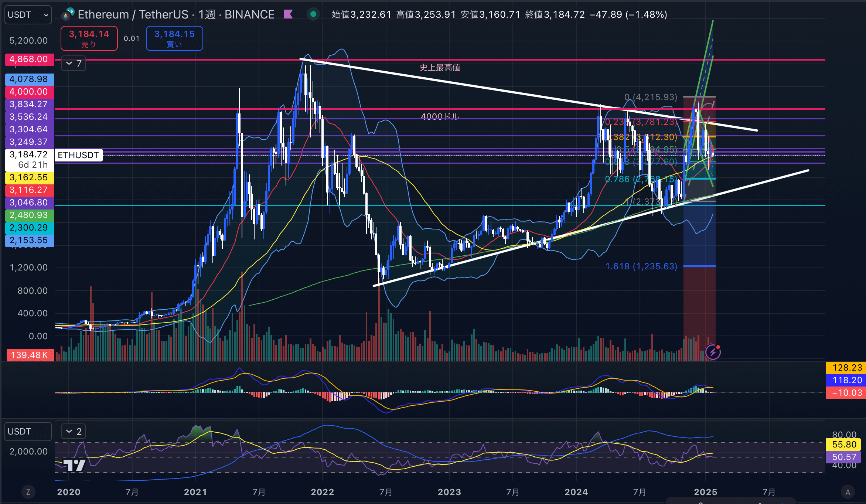
Task: Click the 55.80 yellow RSI value label
Action: click(x=844, y=445)
